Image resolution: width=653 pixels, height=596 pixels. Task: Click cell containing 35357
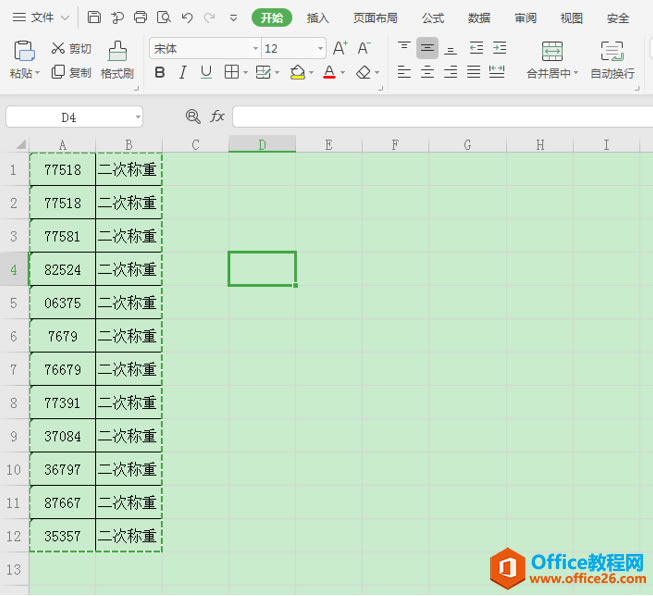point(62,536)
